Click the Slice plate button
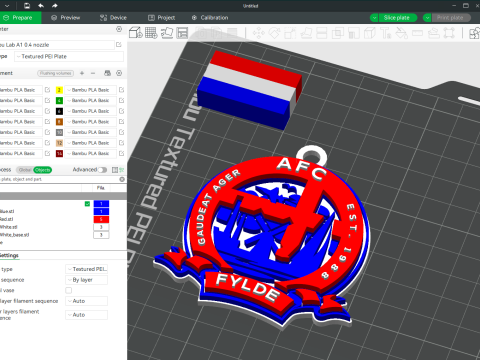The height and width of the screenshot is (360, 480). 397,18
